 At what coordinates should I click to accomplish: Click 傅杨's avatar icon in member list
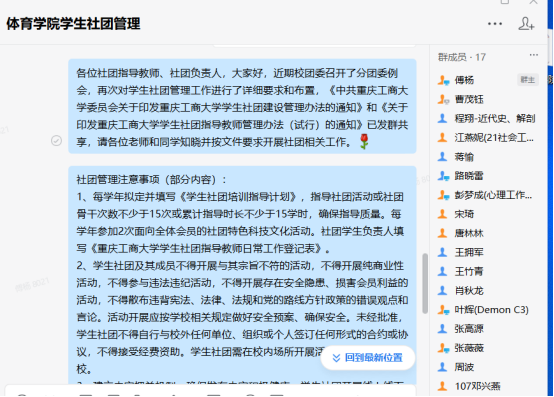point(443,80)
